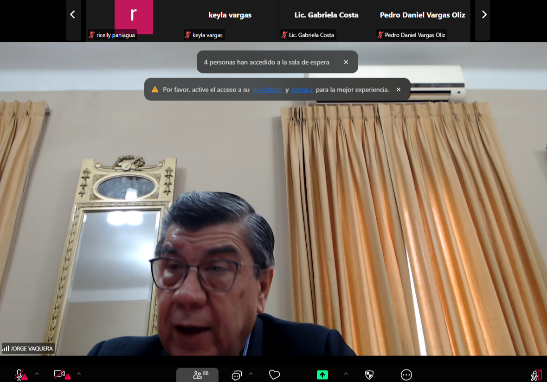Open the Chat panel
Viewport: 547px width, 382px height.
(x=237, y=375)
